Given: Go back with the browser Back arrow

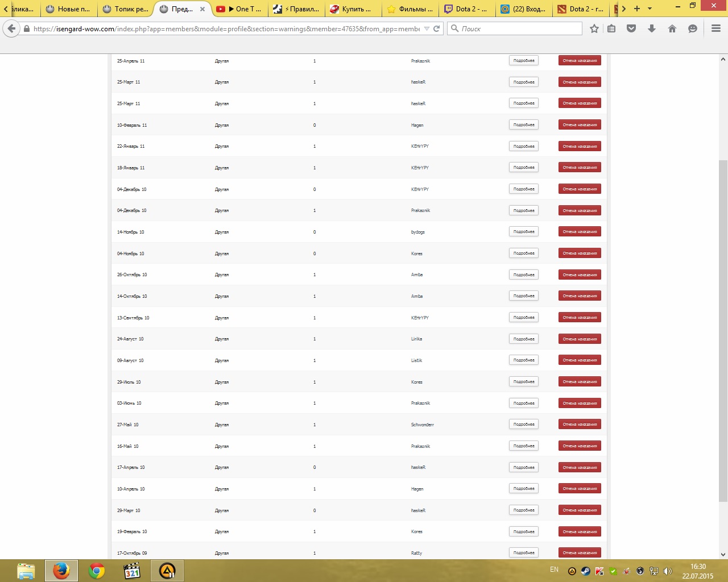Looking at the screenshot, I should [x=12, y=28].
